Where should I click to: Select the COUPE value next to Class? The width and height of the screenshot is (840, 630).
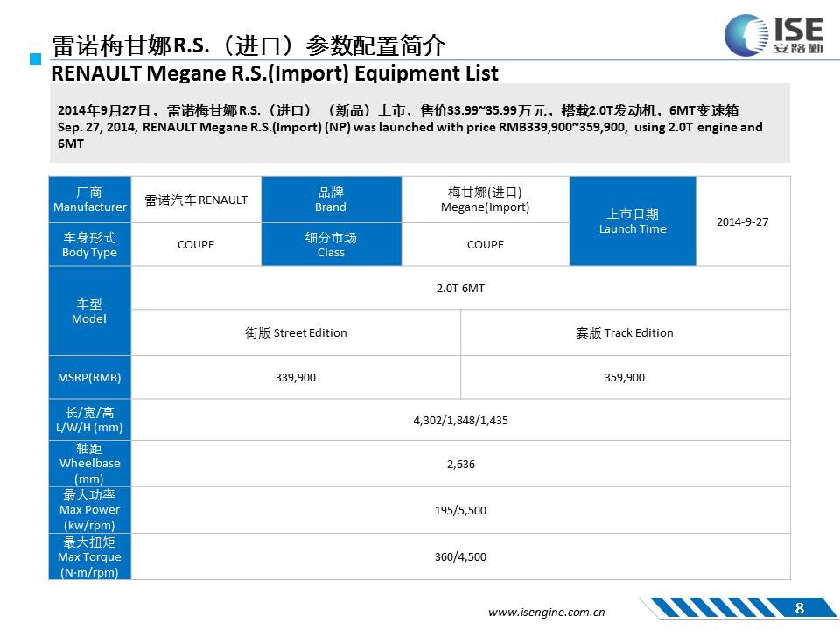coord(486,244)
